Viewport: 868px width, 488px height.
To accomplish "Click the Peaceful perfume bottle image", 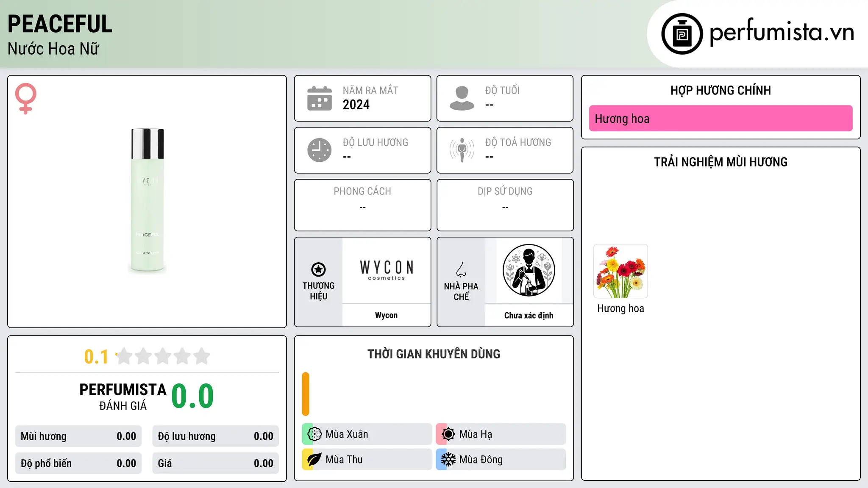I will (x=147, y=200).
